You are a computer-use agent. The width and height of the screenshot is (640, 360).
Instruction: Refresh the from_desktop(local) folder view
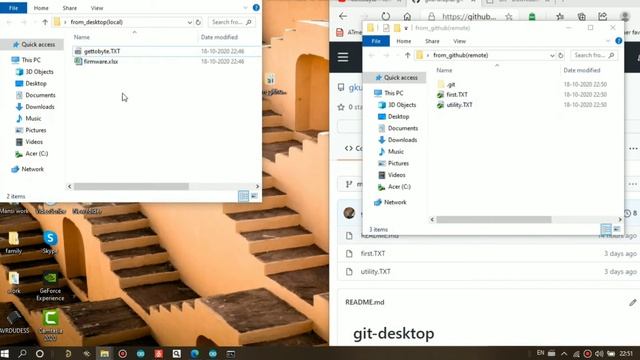[x=198, y=22]
